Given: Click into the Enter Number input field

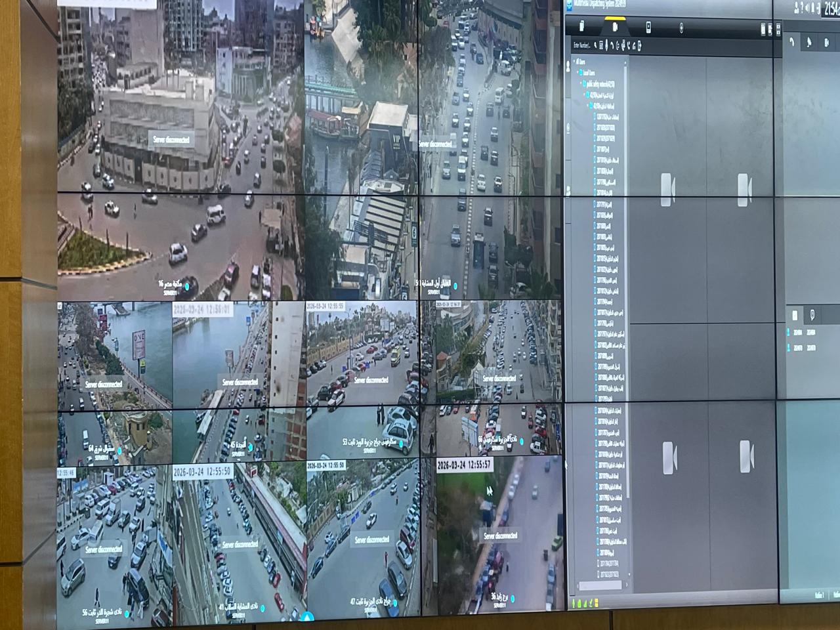Looking at the screenshot, I should pyautogui.click(x=581, y=45).
